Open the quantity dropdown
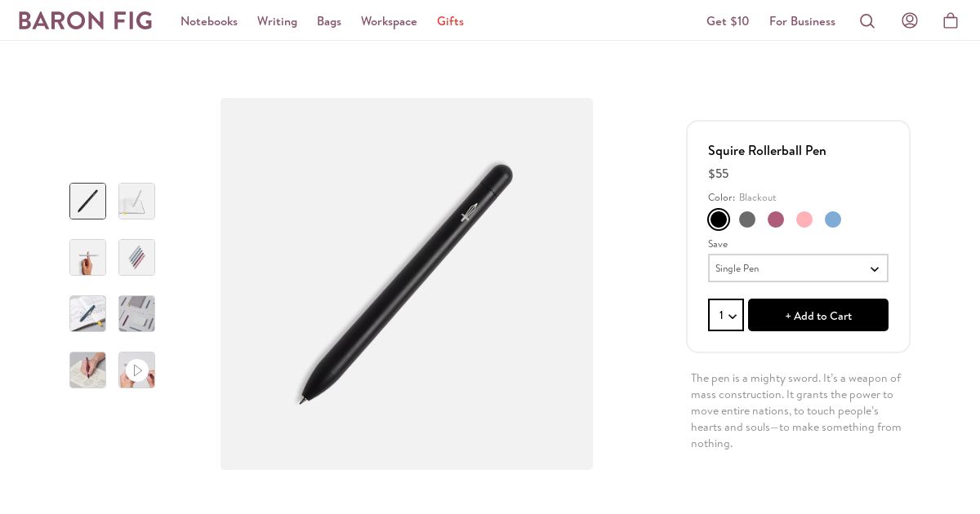The height and width of the screenshot is (514, 980). (x=726, y=316)
